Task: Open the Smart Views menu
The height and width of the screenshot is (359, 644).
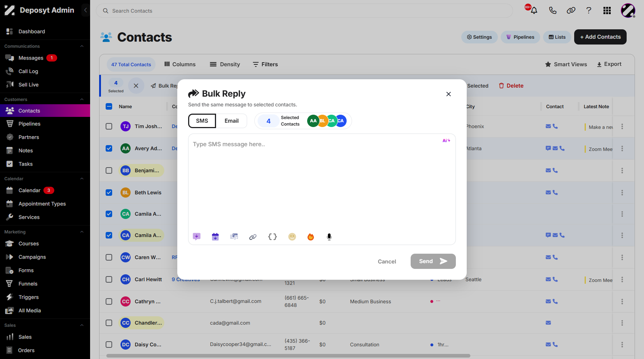Action: [x=566, y=64]
